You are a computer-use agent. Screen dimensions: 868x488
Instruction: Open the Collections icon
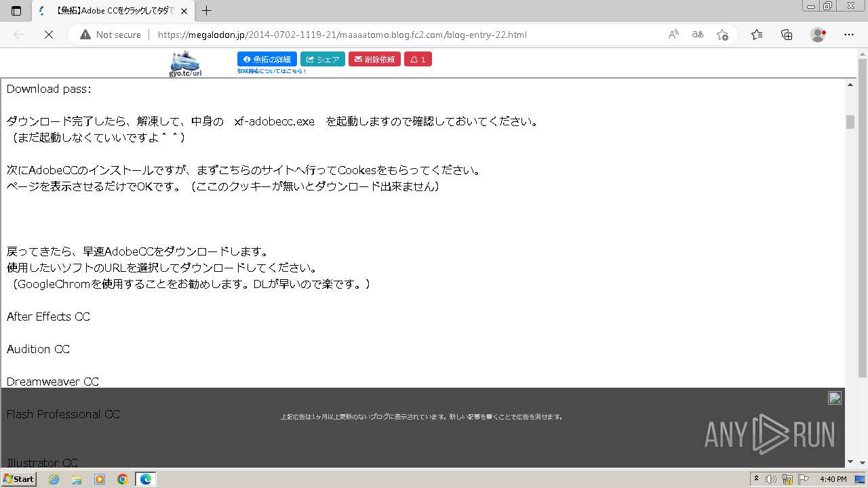[787, 35]
